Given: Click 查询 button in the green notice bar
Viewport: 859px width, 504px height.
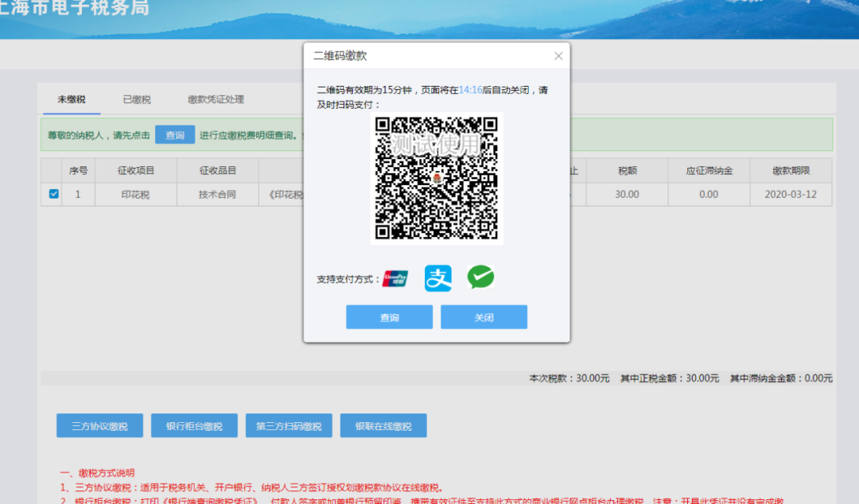Looking at the screenshot, I should pos(175,135).
